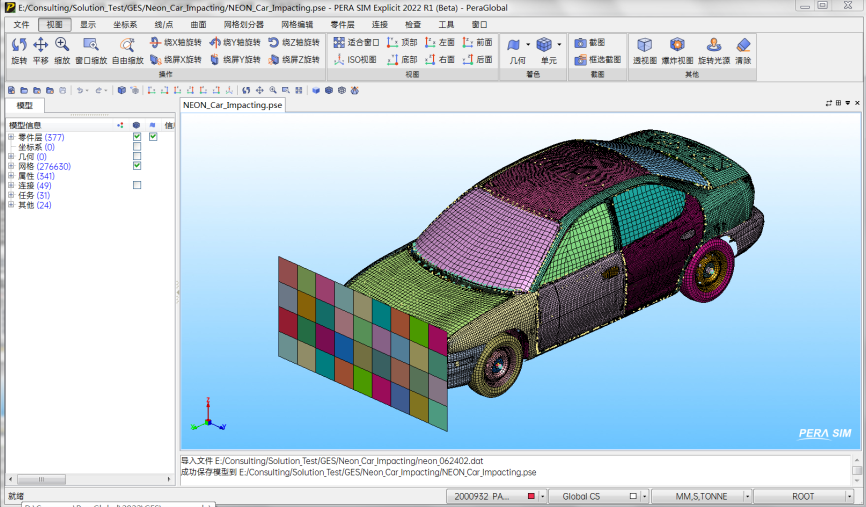Click the red color swatch in status bar
The height and width of the screenshot is (507, 866).
coord(530,496)
